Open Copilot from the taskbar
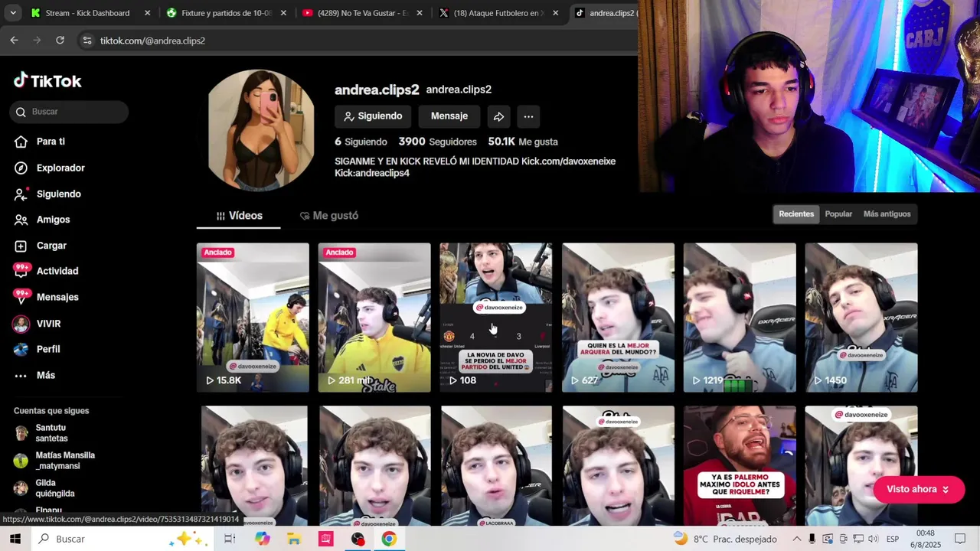 pyautogui.click(x=263, y=539)
